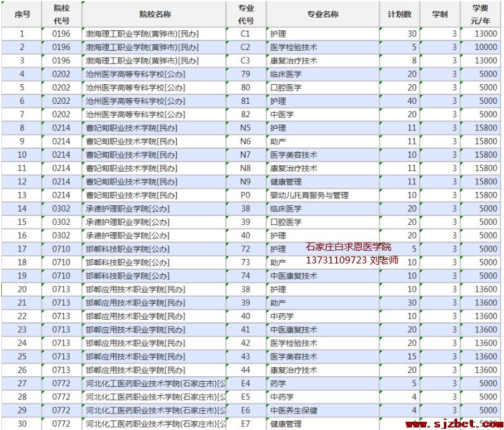Select the 序号 column header

(x=22, y=14)
